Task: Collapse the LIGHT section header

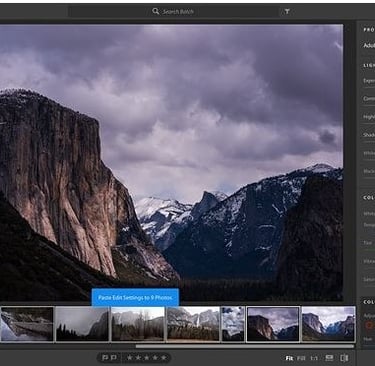Action: click(x=369, y=65)
